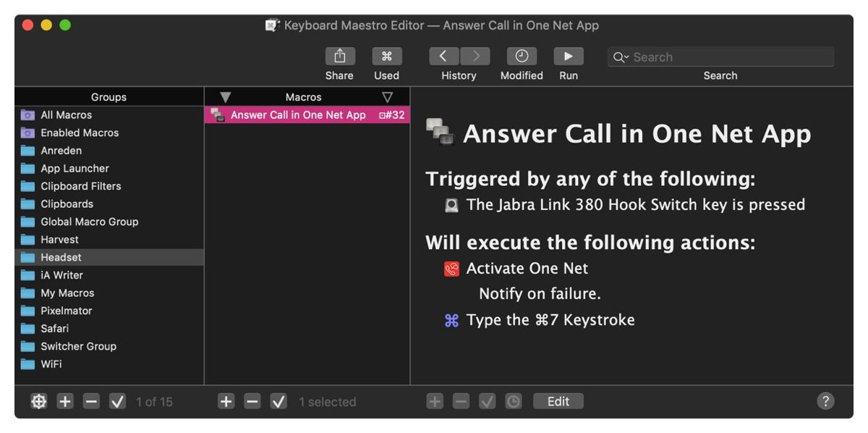Screen dimensions: 868x433
Task: Sort macros with filled triangle header
Action: pyautogui.click(x=225, y=97)
